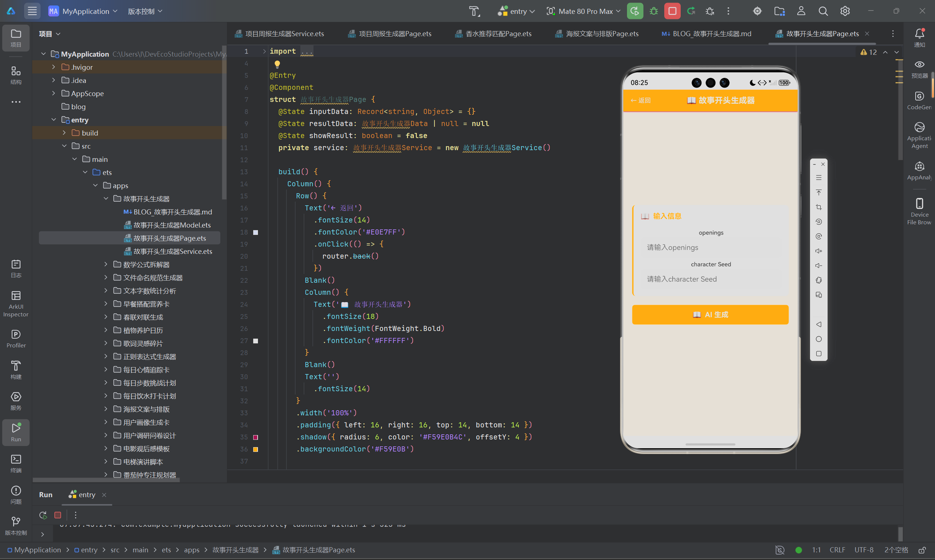Toggle read-only lock icon in status bar
The height and width of the screenshot is (560, 935).
click(x=922, y=550)
